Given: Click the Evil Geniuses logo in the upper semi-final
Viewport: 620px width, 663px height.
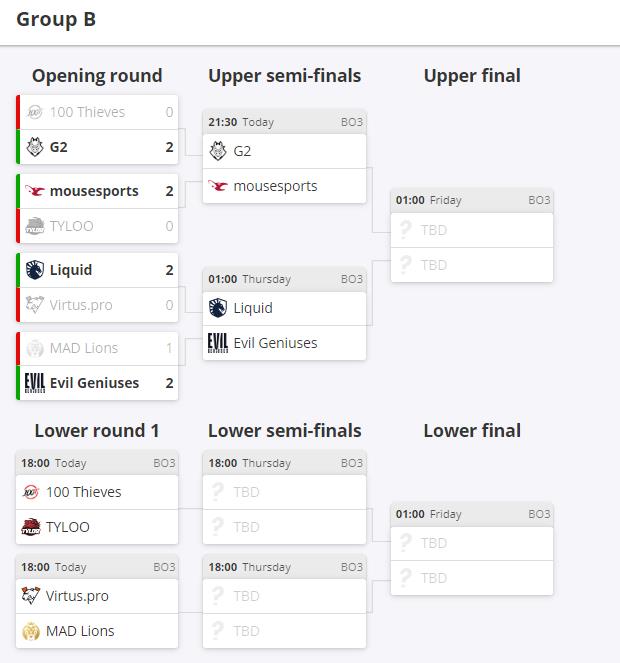Looking at the screenshot, I should [x=218, y=343].
